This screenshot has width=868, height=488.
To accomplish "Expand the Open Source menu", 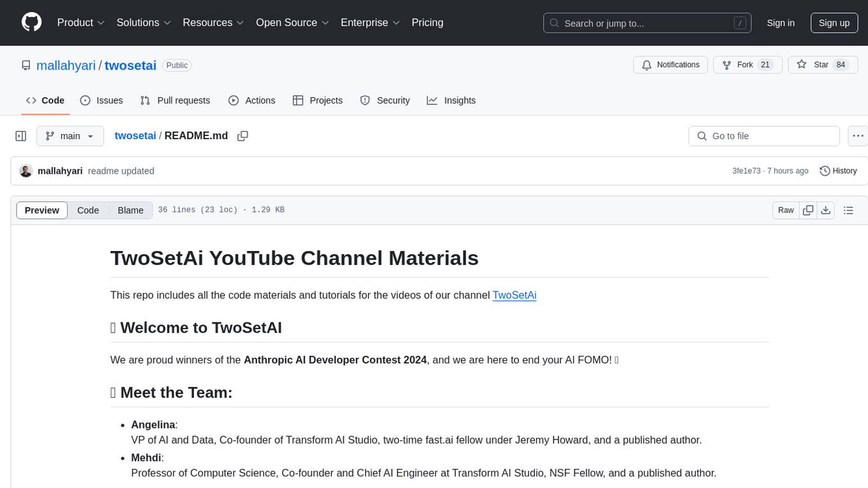I will point(292,22).
